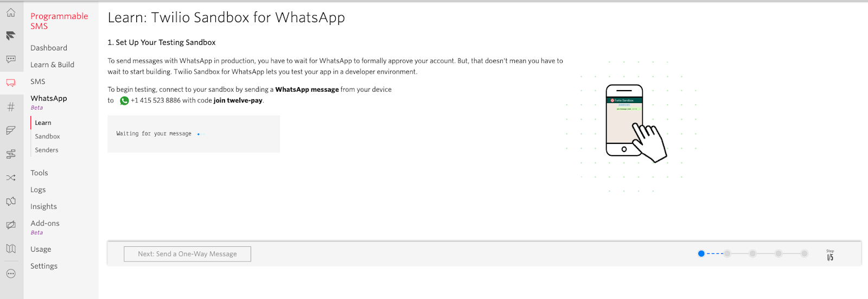Viewport: 868px width, 299px height.
Task: Click the crossed-out video icon in the rail
Action: coord(11,225)
